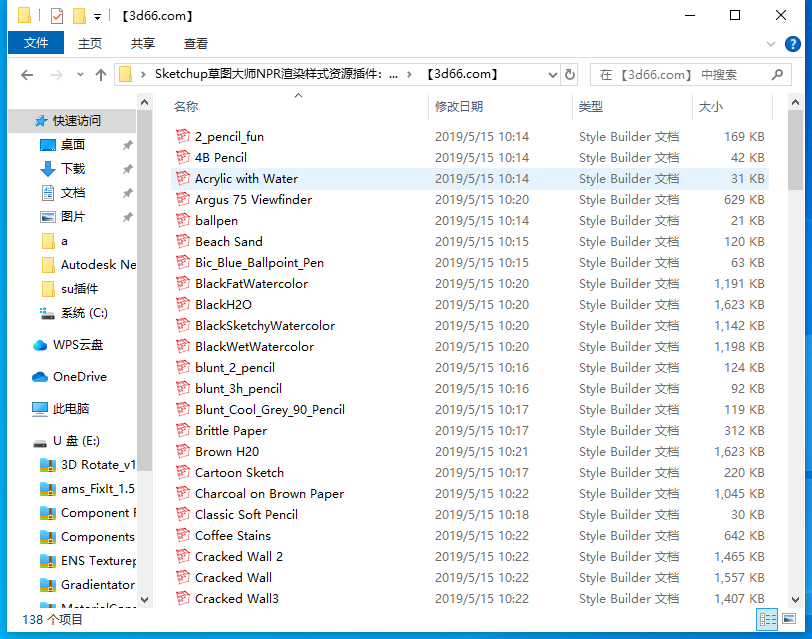Click the ballpen style file icon

click(x=183, y=221)
